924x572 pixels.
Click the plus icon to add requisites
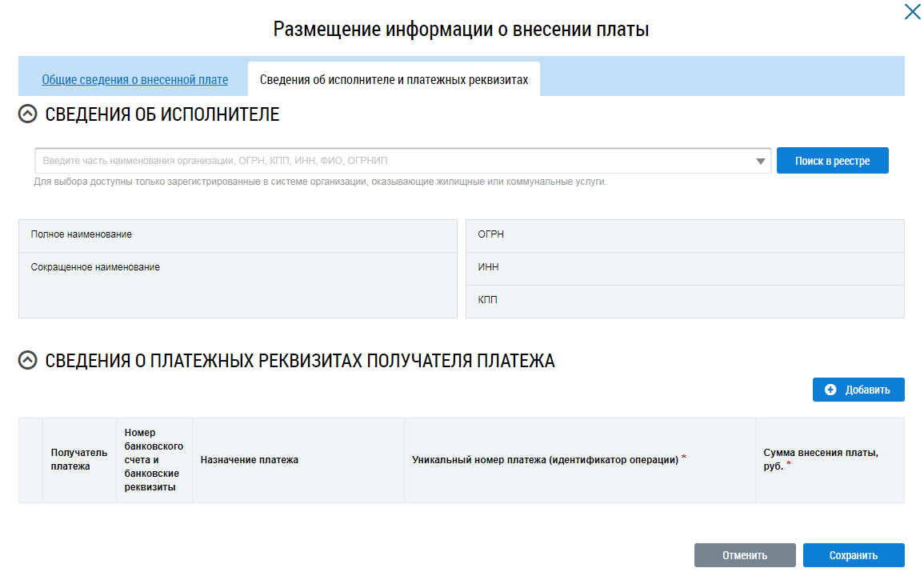(830, 390)
